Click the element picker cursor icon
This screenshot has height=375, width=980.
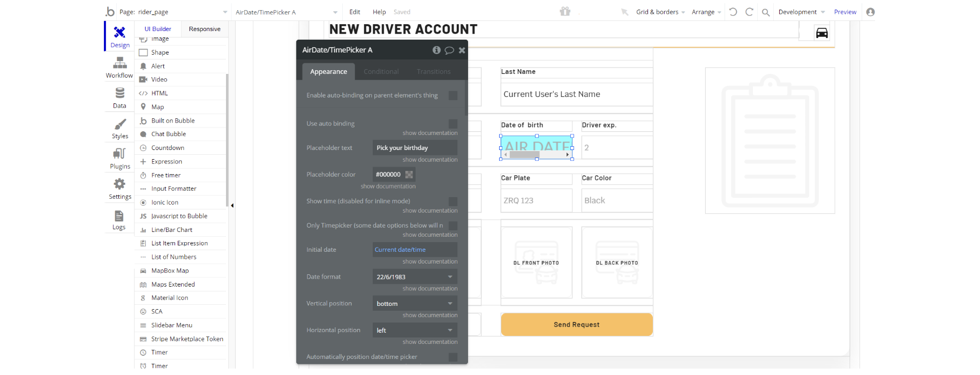[624, 12]
